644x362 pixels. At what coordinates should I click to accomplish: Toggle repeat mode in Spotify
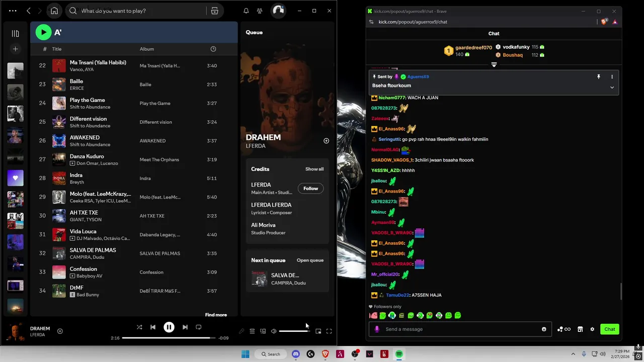point(199,327)
